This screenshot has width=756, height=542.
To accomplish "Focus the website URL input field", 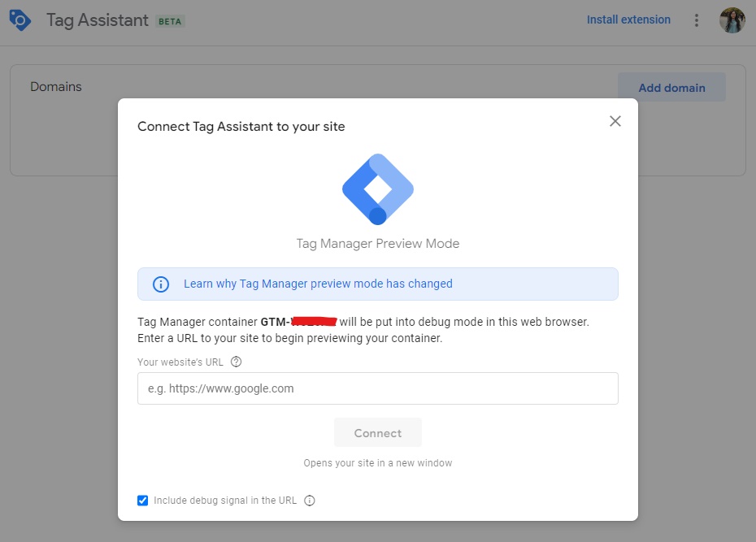I will (x=378, y=388).
